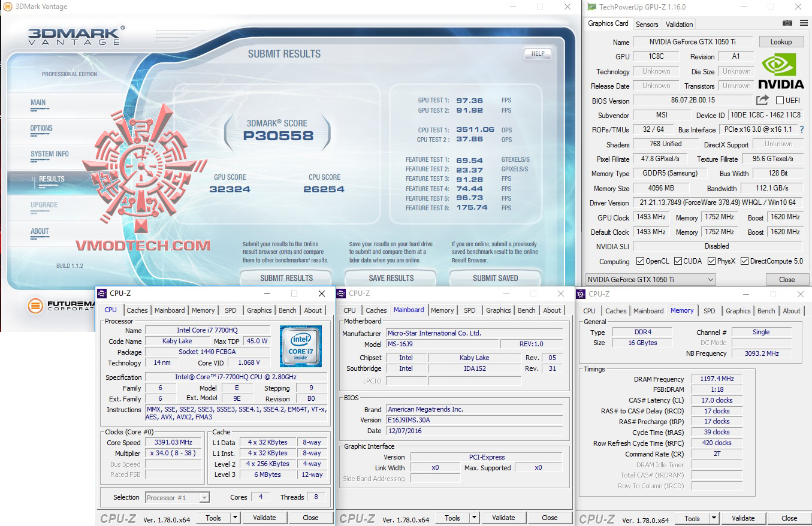Click the GPU-Z Name field showing GTX 1050 Ti
Image resolution: width=812 pixels, height=526 pixels.
[693, 42]
